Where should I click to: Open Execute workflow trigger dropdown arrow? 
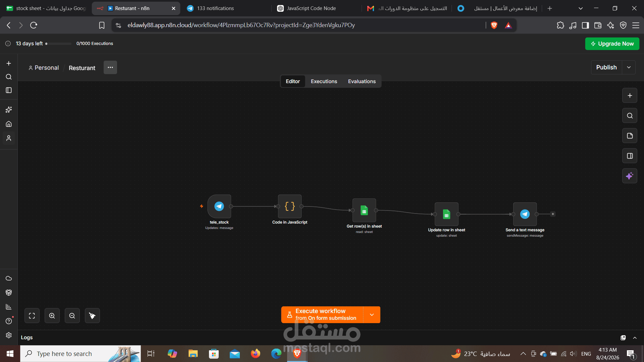372,315
